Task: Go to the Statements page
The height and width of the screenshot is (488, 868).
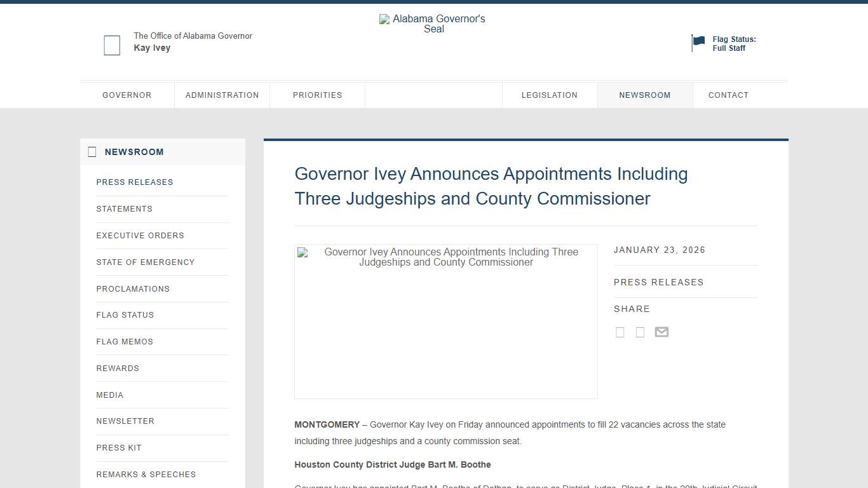Action: point(125,208)
